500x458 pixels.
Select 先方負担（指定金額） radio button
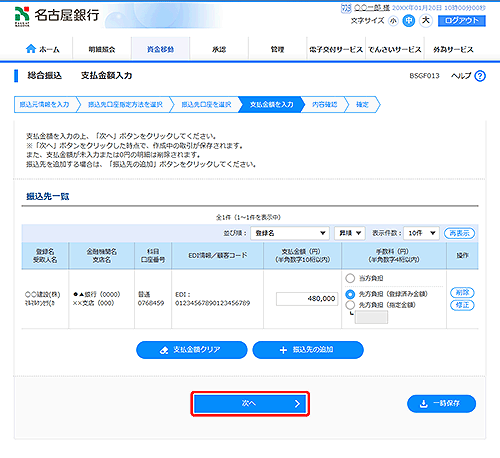[x=350, y=305]
